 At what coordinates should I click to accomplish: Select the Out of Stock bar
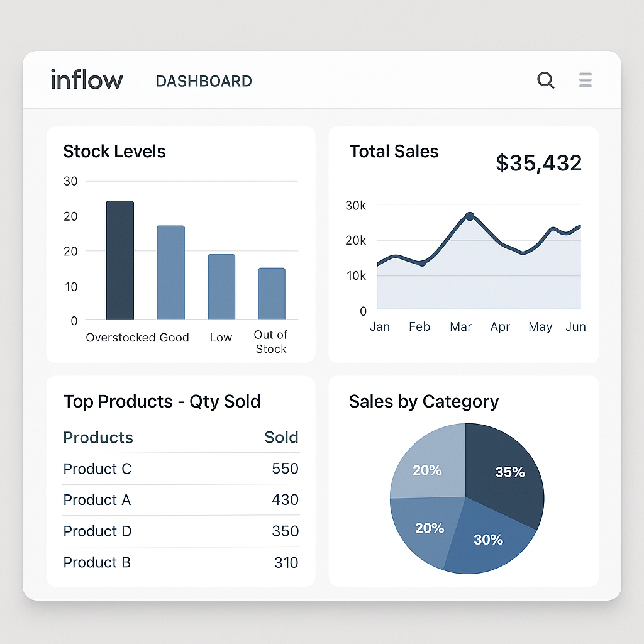click(270, 292)
